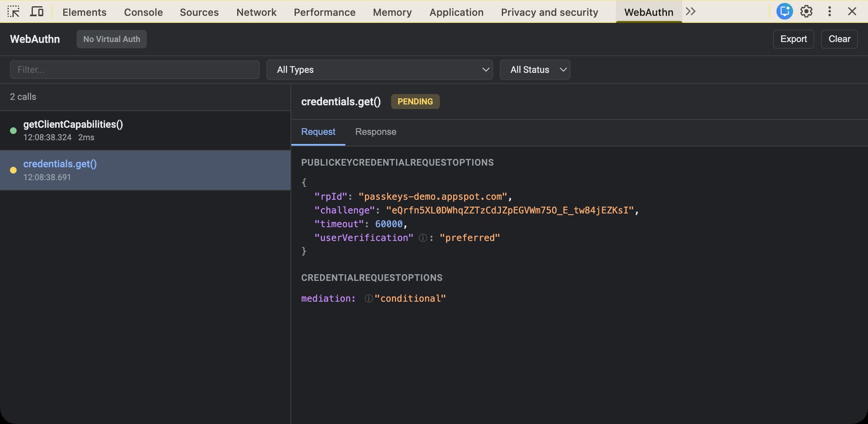Open DevTools settings gear icon

coord(806,12)
